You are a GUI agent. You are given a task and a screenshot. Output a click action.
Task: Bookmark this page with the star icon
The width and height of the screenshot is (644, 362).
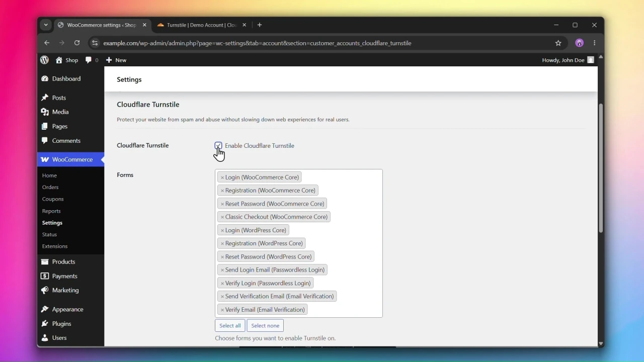point(558,43)
